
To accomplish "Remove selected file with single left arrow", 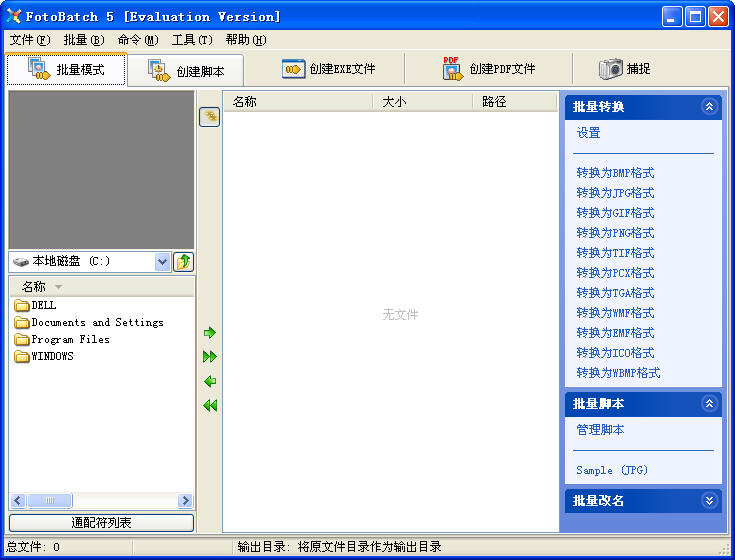I will [x=210, y=381].
